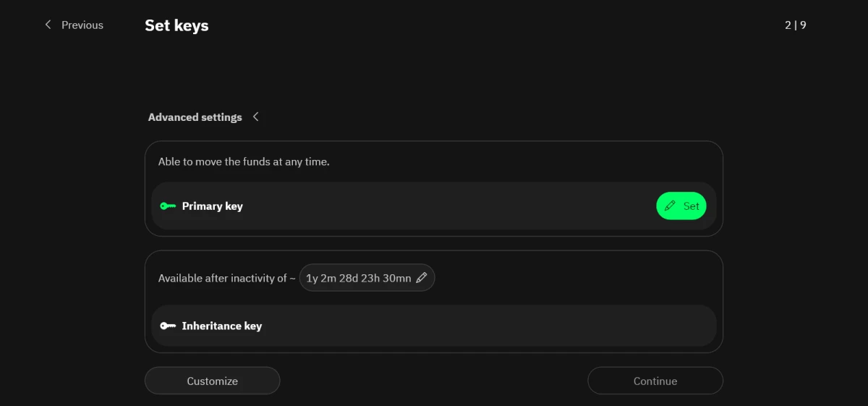The height and width of the screenshot is (406, 868).
Task: Go back with the Previous link
Action: click(82, 25)
